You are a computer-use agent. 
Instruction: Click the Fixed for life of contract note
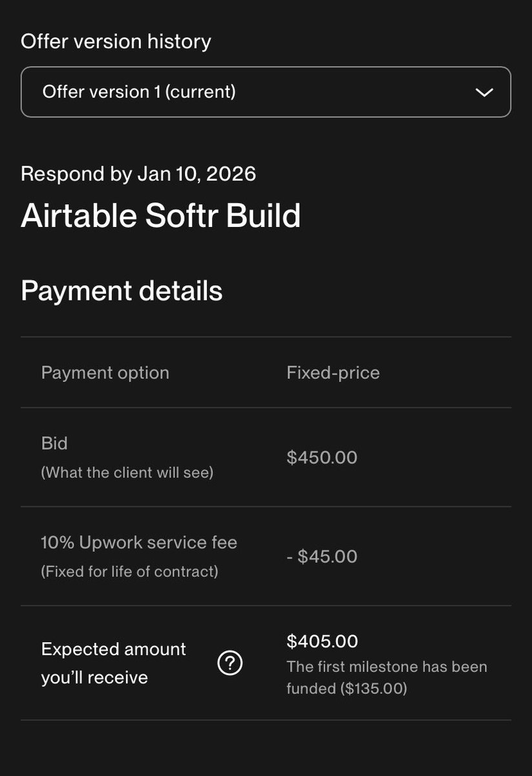click(129, 572)
